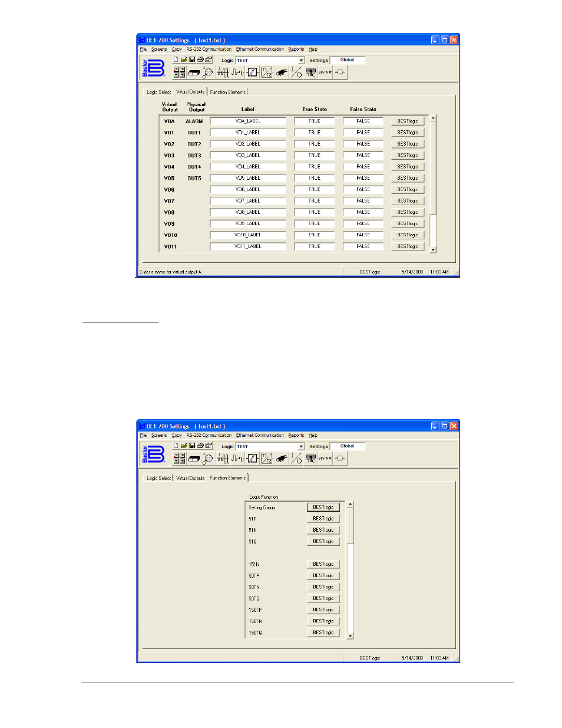
Task: Open the RS-232 Communication menu in the Virtual Outputs window
Action: 209,50
